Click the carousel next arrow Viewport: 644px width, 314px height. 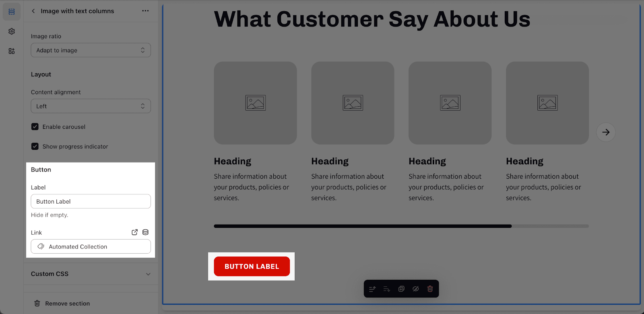[x=606, y=132]
